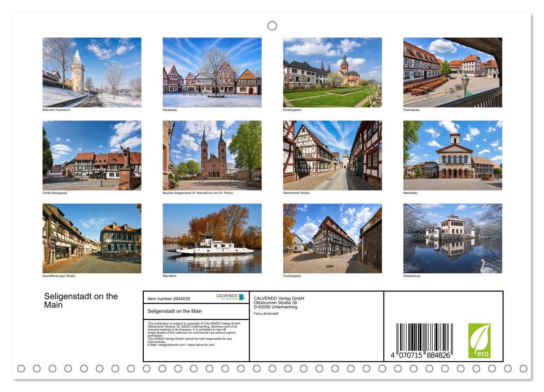This screenshot has width=544, height=392.
Task: Click the "Aschaffenburger Straße" caption
Action: coord(60,276)
